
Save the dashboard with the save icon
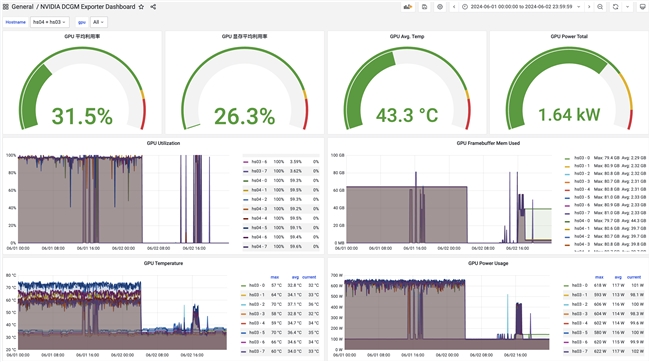click(x=424, y=7)
